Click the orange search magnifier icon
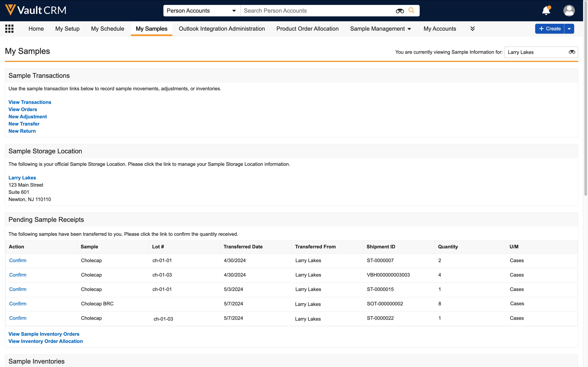Viewport: 588px width, 367px height. point(411,10)
